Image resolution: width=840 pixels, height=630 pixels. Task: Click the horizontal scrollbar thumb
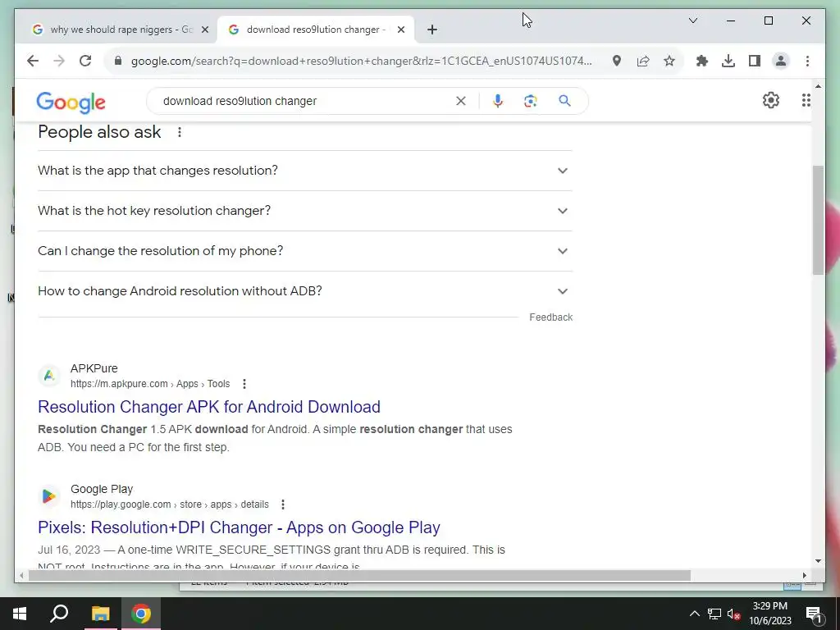359,575
